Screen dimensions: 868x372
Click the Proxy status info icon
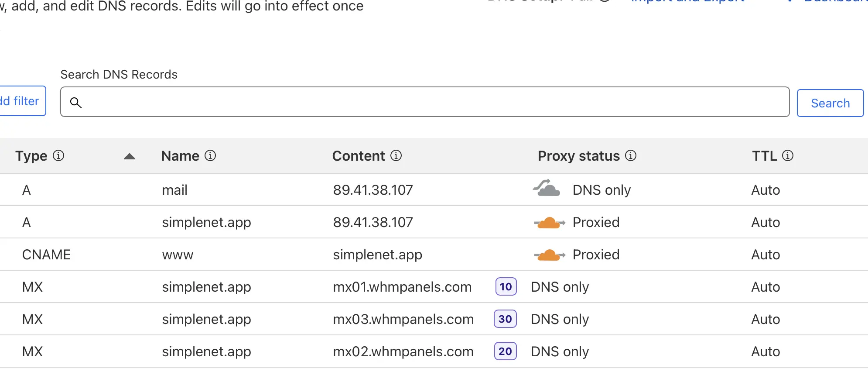click(x=631, y=156)
